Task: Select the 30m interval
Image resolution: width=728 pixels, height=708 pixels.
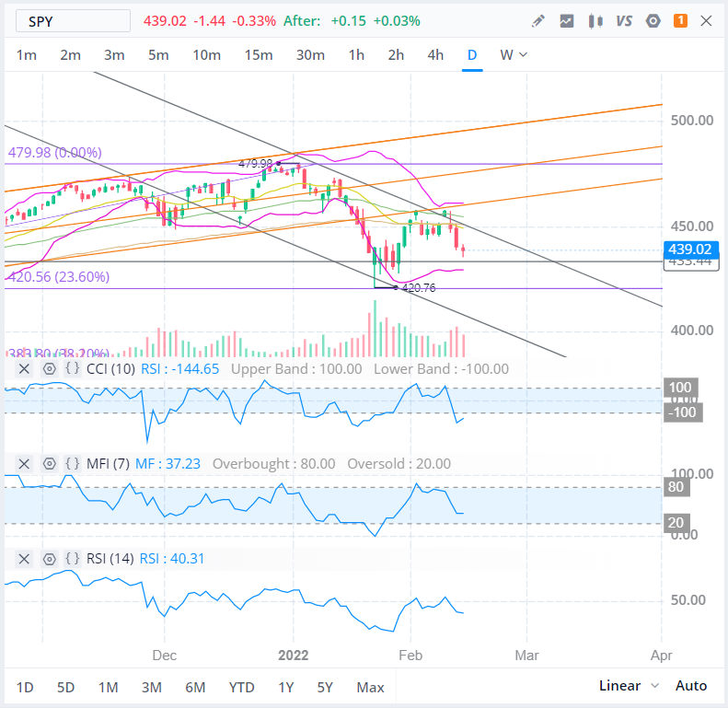Action: [310, 55]
